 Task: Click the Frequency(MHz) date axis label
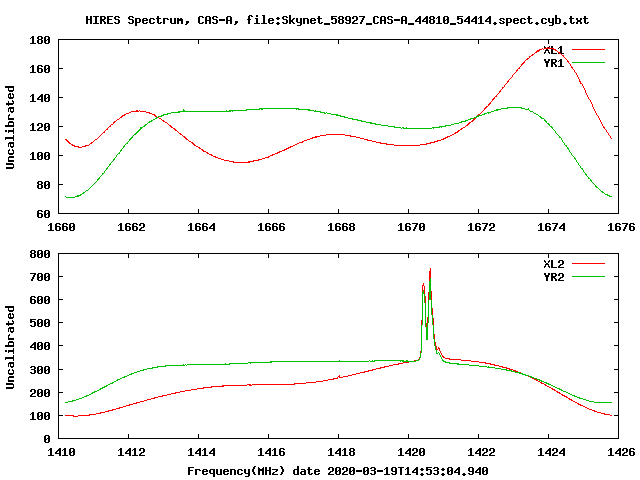coord(338,471)
